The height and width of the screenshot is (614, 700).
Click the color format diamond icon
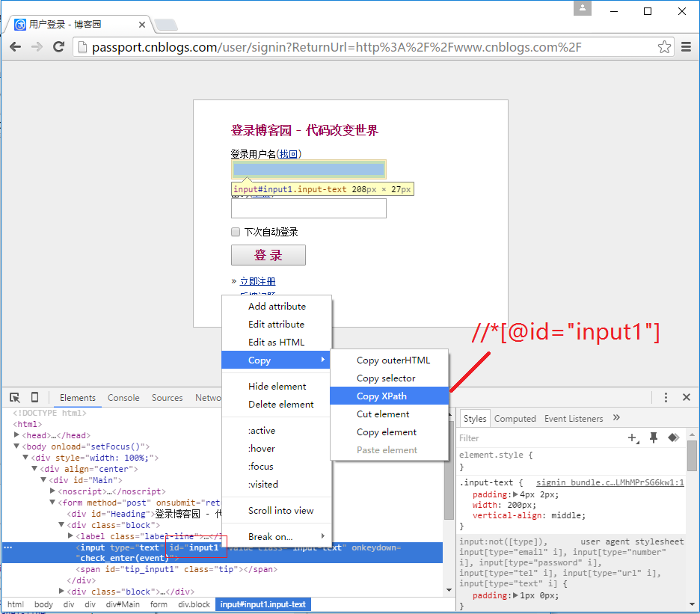[x=674, y=438]
